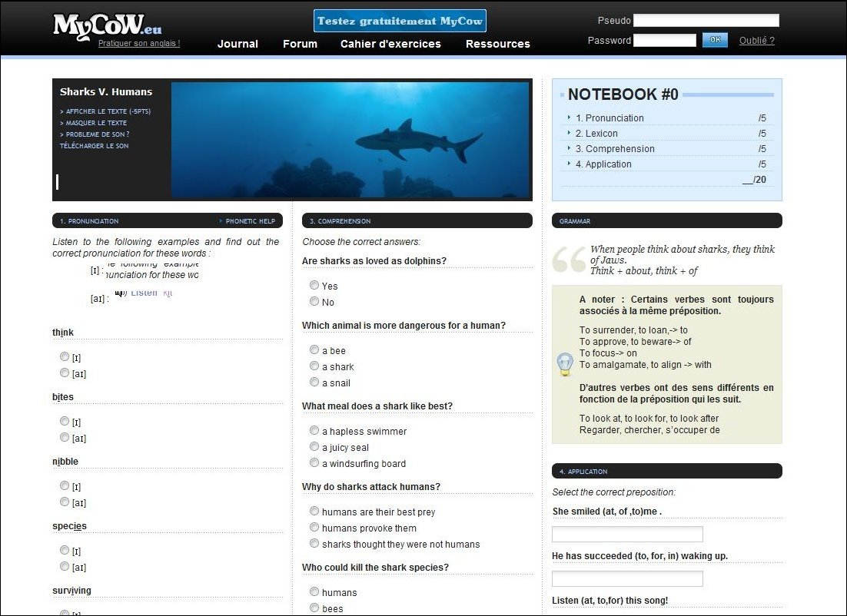
Task: Click the lightbulb tip icon in Grammar
Action: (x=565, y=364)
